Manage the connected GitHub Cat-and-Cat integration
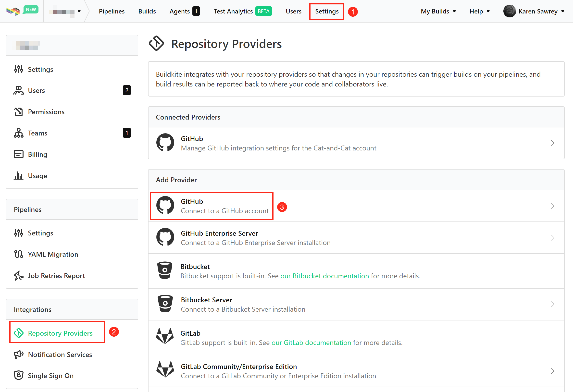Image resolution: width=573 pixels, height=392 pixels. (356, 143)
